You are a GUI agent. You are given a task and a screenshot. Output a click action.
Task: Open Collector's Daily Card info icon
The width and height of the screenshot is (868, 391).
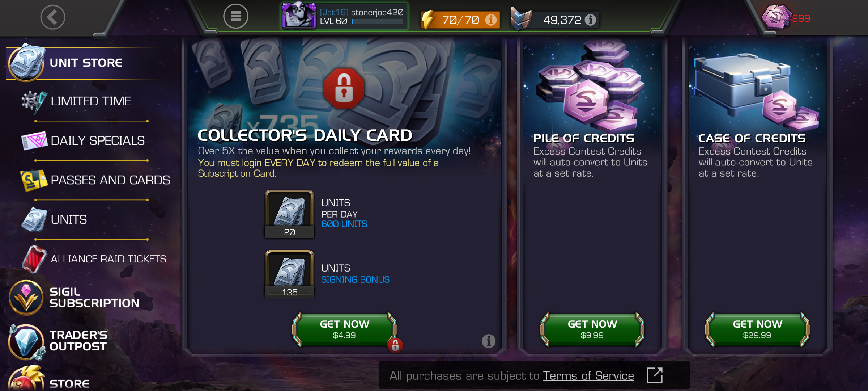[x=489, y=341]
